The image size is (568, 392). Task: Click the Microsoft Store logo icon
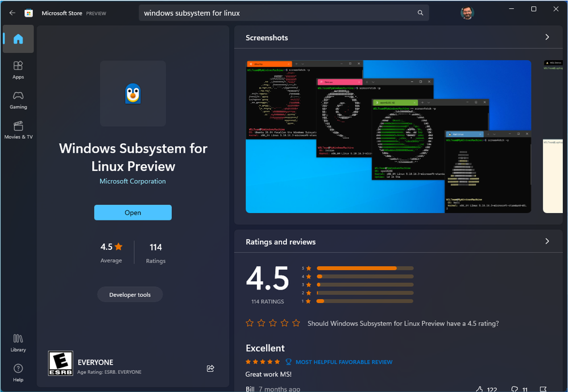(28, 13)
